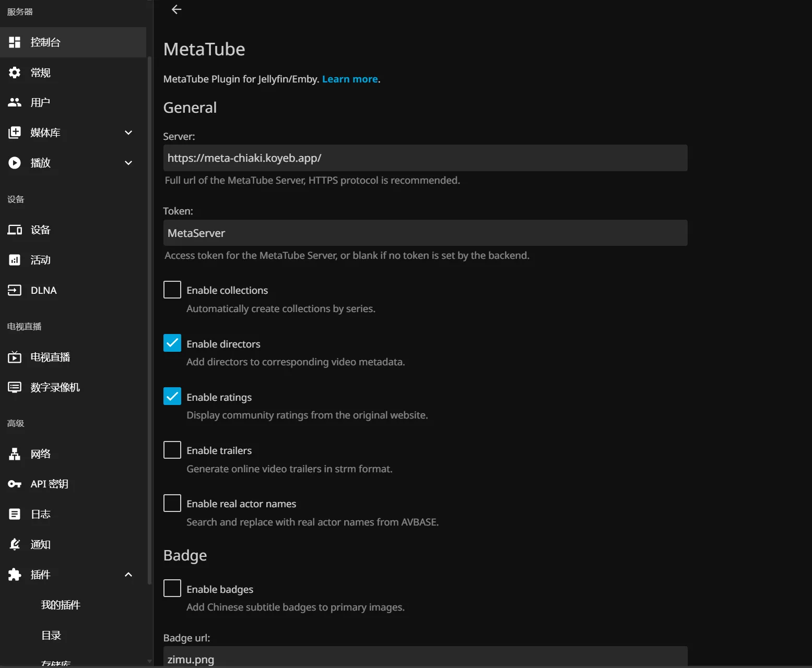This screenshot has height=668, width=812.
Task: Click the 电视直播 live TV icon
Action: tap(15, 357)
